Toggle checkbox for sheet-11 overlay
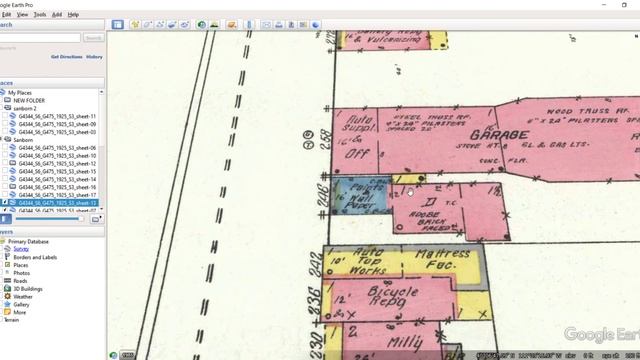 coord(5,116)
